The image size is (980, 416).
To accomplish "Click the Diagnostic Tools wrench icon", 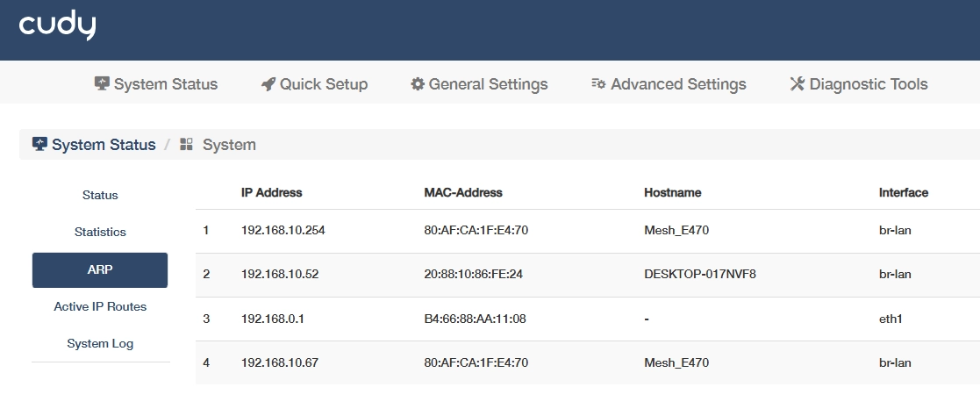I will (798, 84).
